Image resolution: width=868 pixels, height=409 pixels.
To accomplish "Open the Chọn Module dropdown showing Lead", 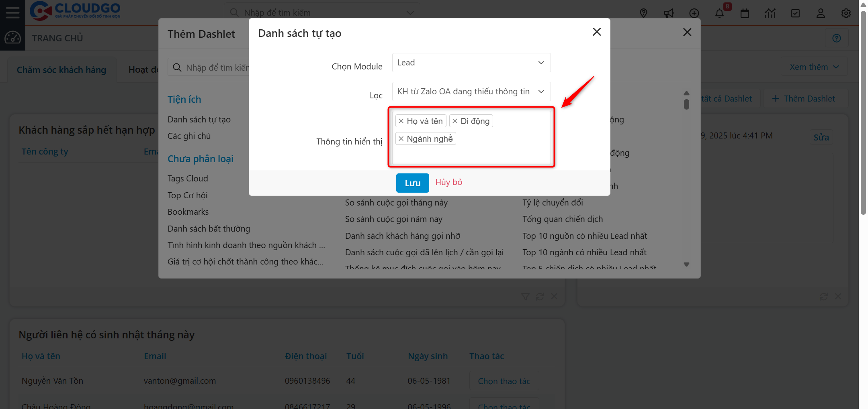I will pos(471,63).
